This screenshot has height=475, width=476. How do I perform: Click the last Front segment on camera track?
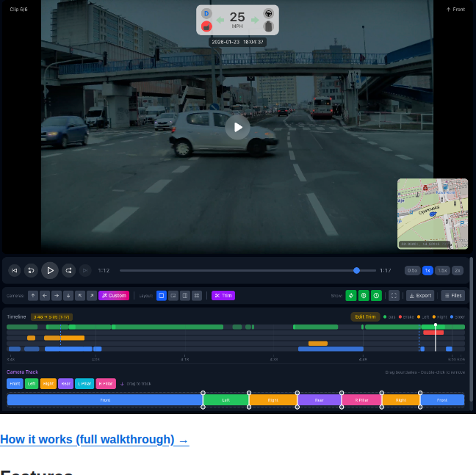442,400
